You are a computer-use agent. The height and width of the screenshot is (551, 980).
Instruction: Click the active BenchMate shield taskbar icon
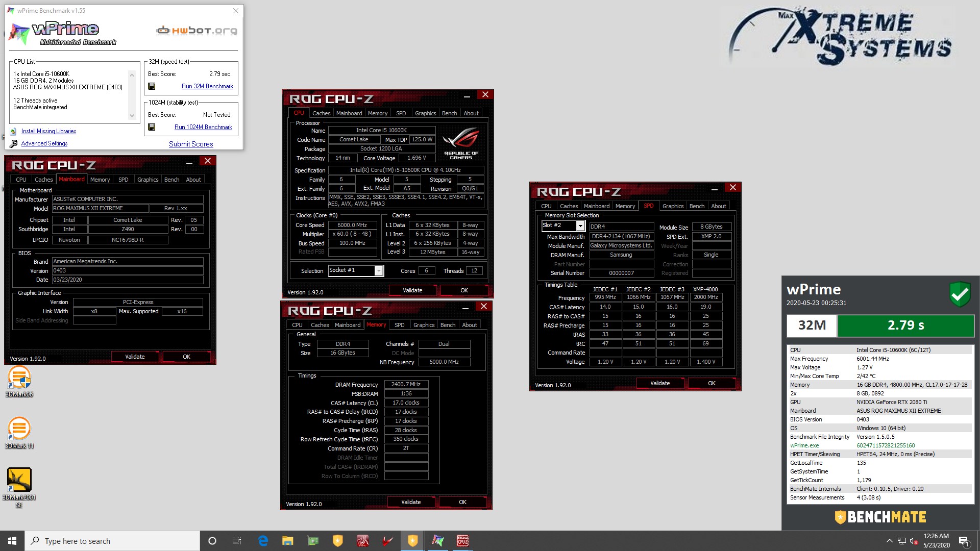413,541
